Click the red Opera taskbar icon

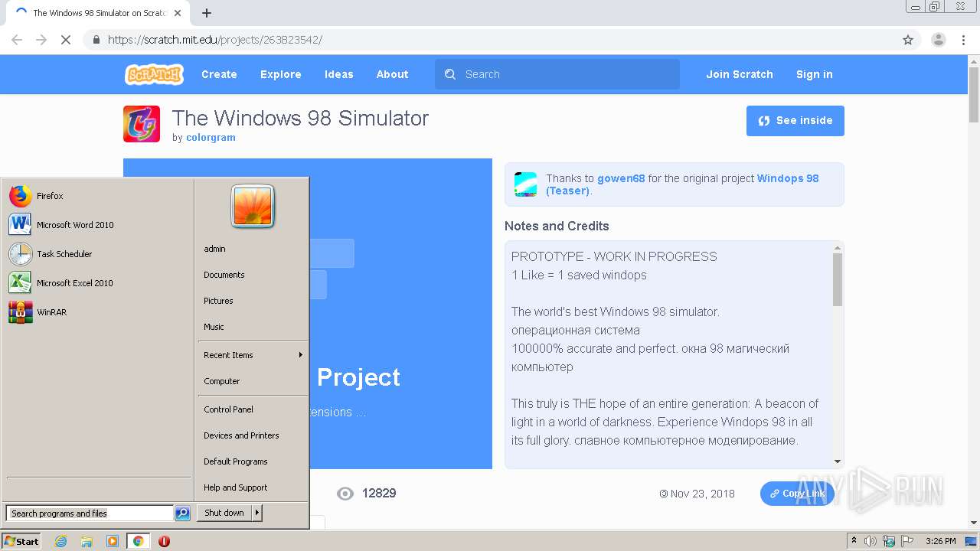pos(164,541)
